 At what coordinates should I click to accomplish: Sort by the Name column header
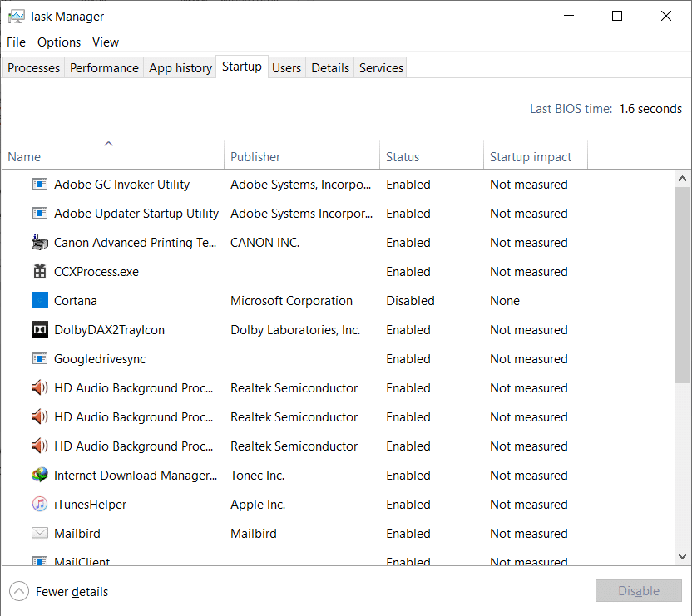tap(24, 157)
